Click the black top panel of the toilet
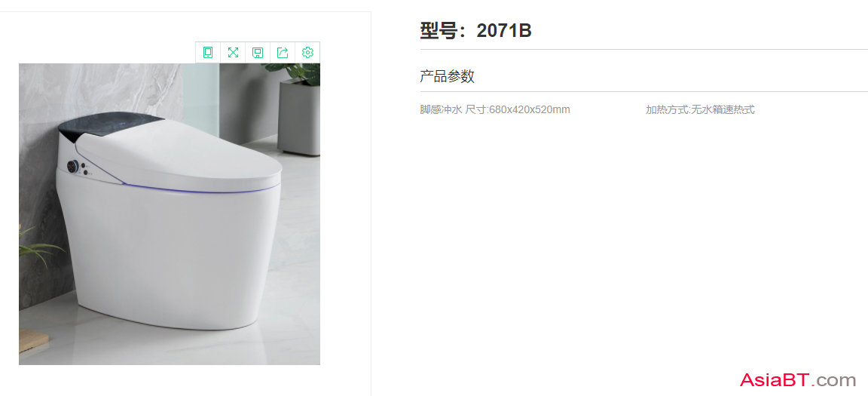 (111, 125)
